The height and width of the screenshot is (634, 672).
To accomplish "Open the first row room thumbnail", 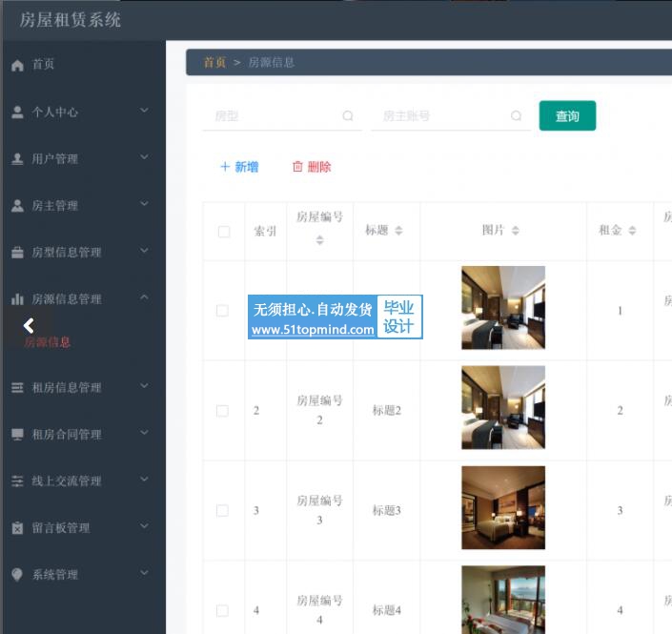I will [503, 308].
